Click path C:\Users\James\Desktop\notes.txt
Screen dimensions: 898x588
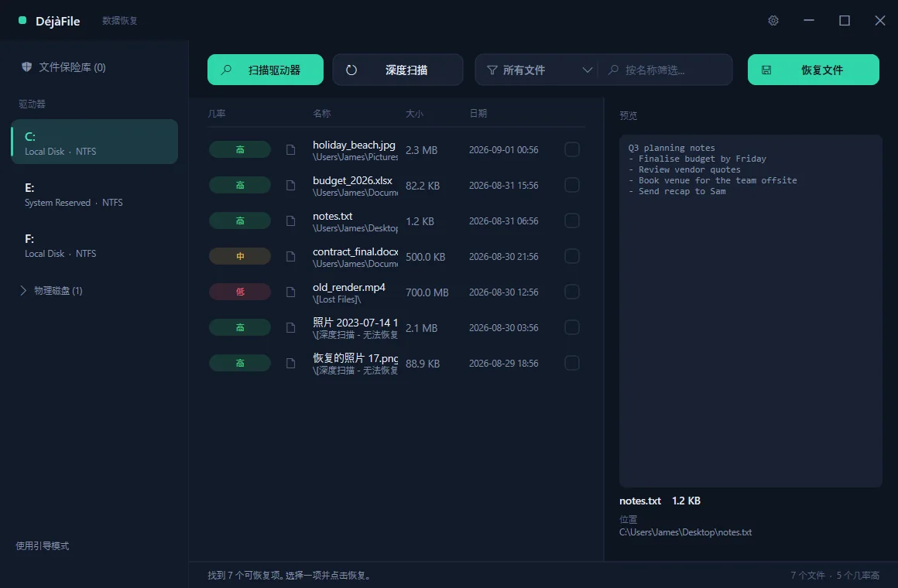pos(686,532)
